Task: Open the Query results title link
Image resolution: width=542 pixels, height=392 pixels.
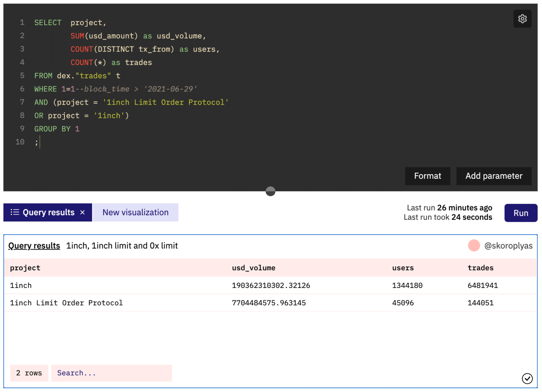Action: click(x=34, y=245)
